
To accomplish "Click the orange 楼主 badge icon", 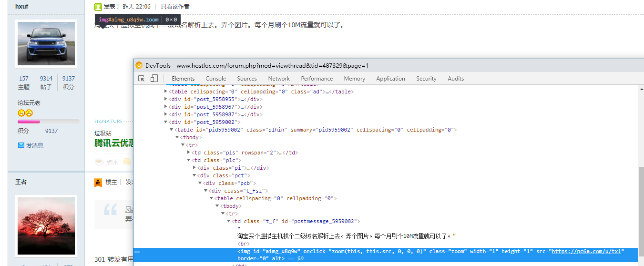I will coord(98,182).
